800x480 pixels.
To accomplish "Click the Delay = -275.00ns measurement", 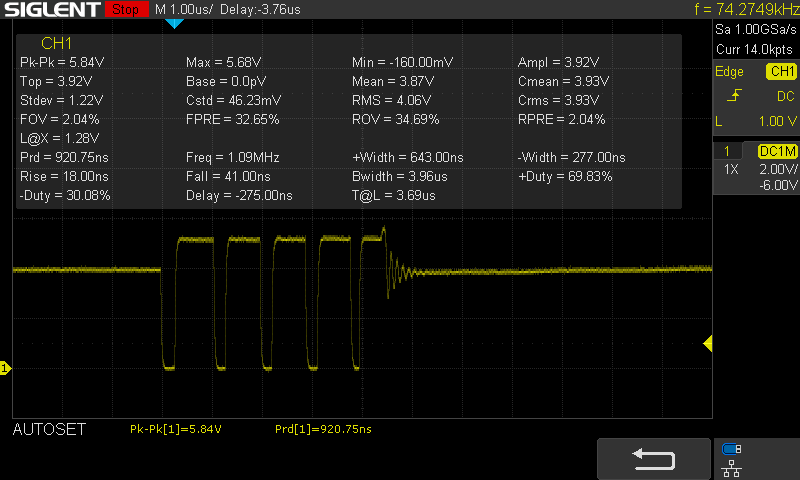I will [239, 195].
